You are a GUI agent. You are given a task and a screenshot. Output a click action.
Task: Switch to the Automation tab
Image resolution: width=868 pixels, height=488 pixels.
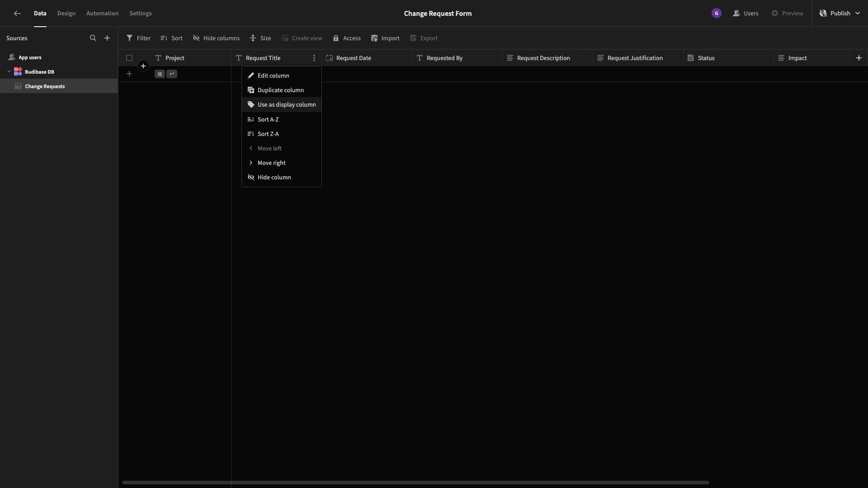(103, 14)
